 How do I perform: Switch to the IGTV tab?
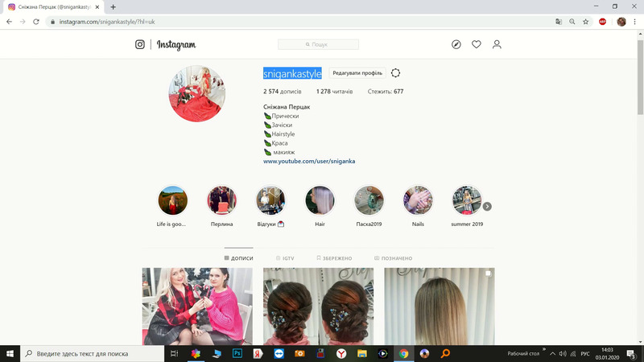point(285,258)
